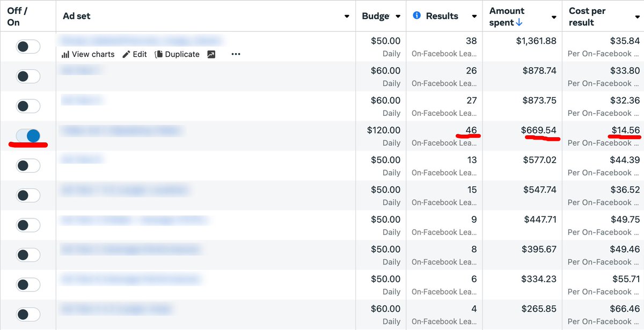Activate the ad set with $334.23 spent
Screen dimensions: 644x330
[28, 285]
